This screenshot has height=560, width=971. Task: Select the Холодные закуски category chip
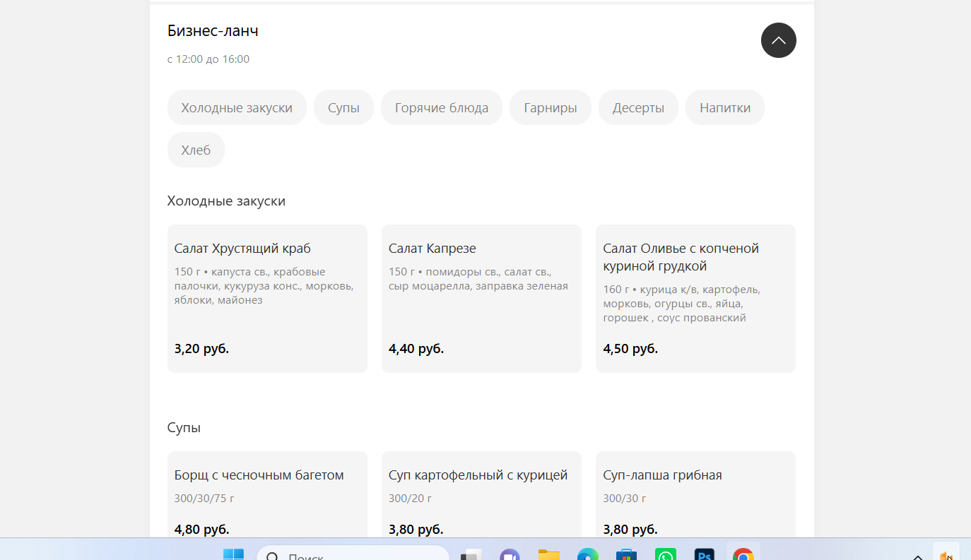point(237,107)
